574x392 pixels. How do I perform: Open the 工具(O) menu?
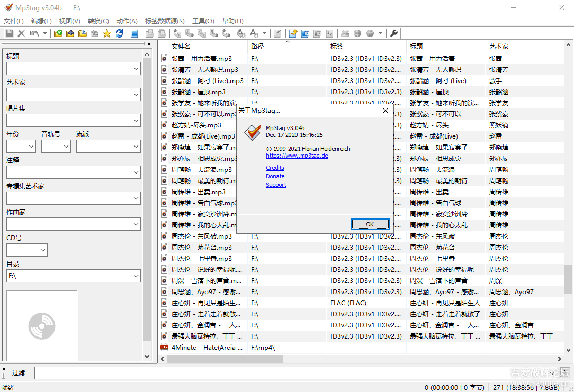(203, 21)
